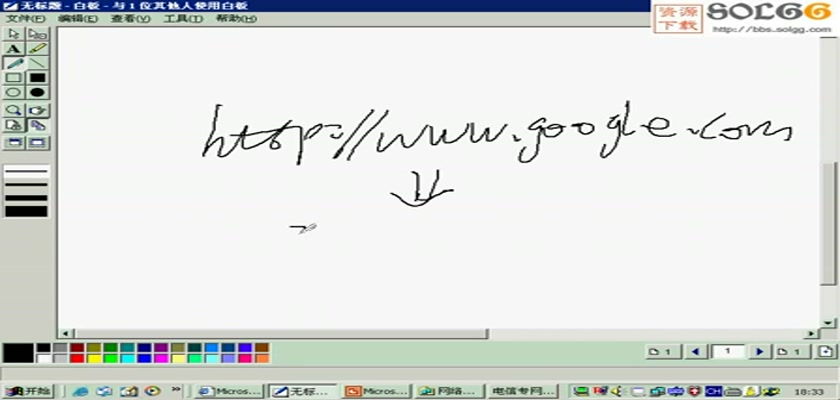Pick the bright yellow color swatch
This screenshot has height=400, width=840.
[x=94, y=358]
